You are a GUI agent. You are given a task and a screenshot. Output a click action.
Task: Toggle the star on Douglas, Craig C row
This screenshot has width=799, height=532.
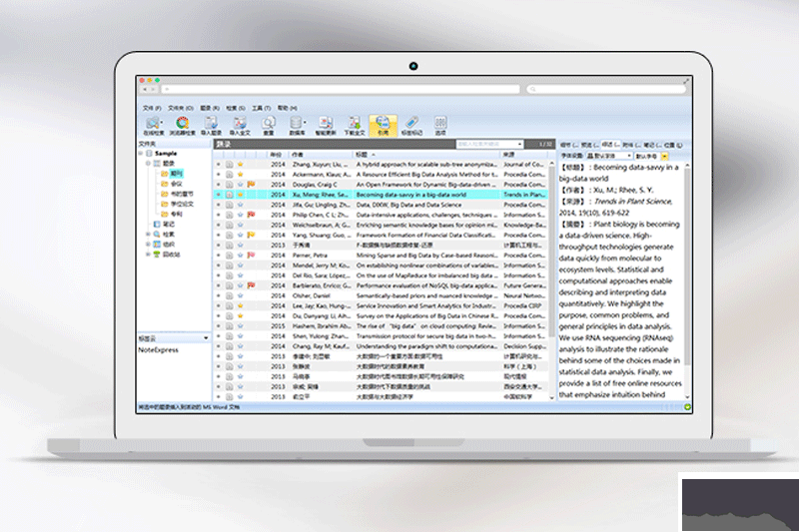(x=241, y=185)
